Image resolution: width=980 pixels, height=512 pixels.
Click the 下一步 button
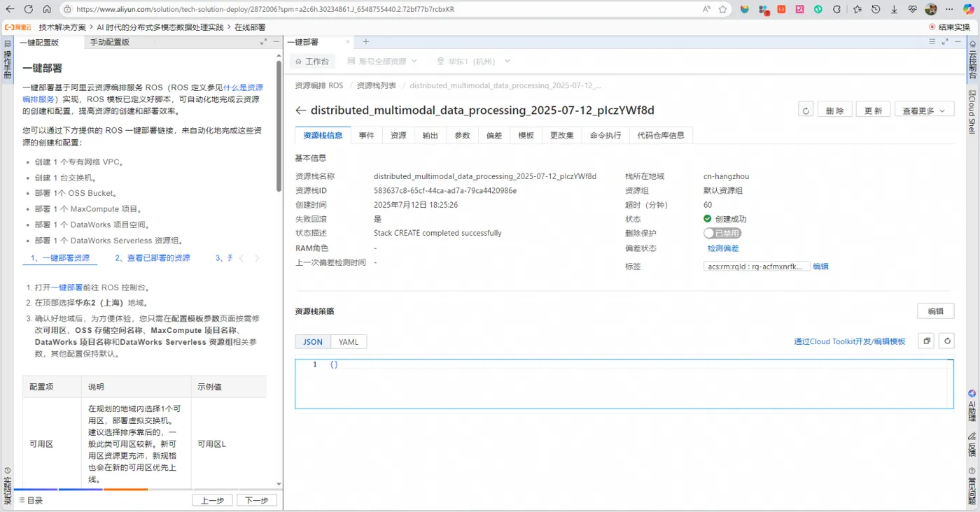[x=257, y=500]
